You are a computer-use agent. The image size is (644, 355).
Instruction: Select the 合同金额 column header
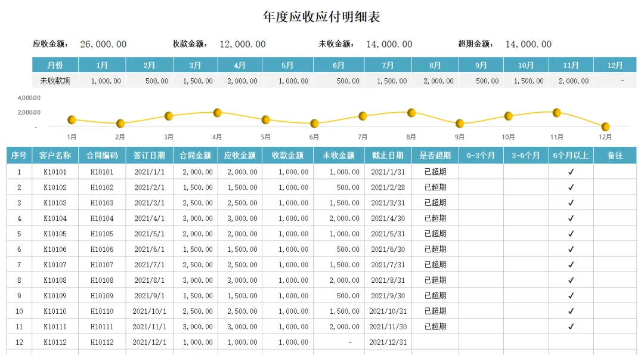(196, 155)
